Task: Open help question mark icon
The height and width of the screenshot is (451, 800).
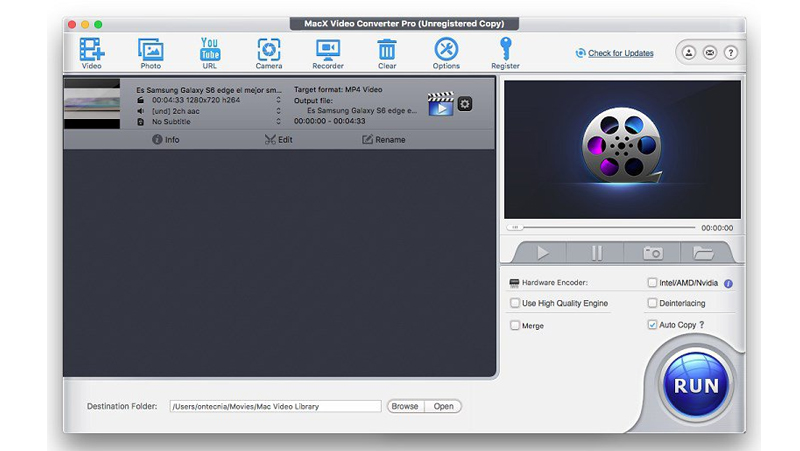Action: coord(731,53)
